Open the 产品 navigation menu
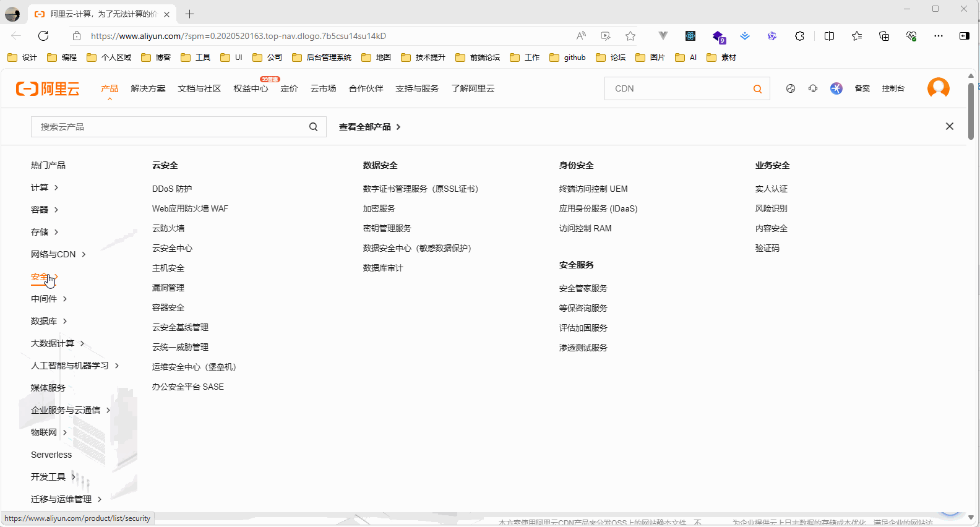Image resolution: width=980 pixels, height=527 pixels. (110, 88)
